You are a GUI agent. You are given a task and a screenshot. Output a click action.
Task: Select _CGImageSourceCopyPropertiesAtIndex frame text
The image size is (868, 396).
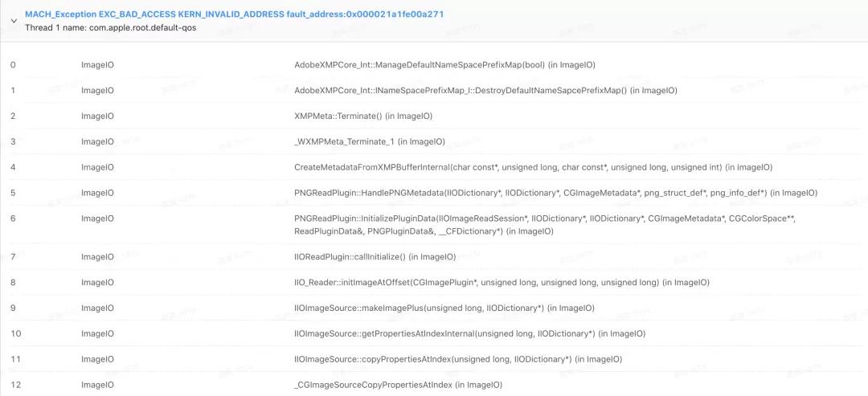tap(398, 385)
